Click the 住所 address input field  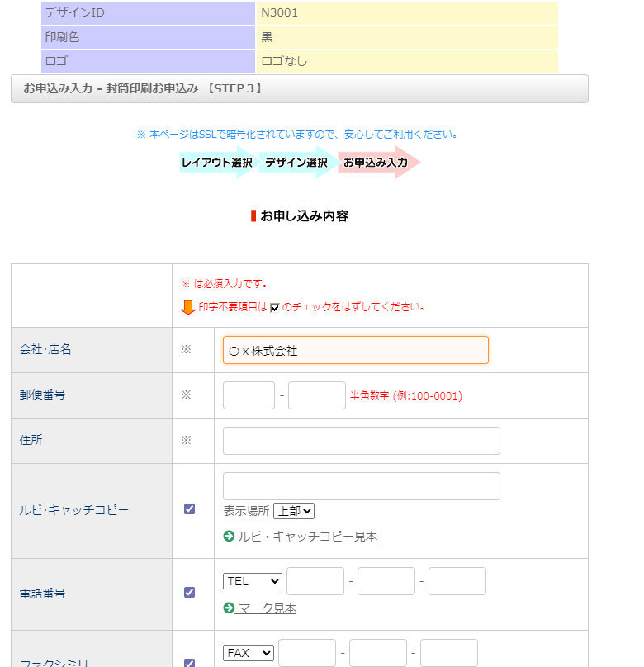tap(362, 441)
